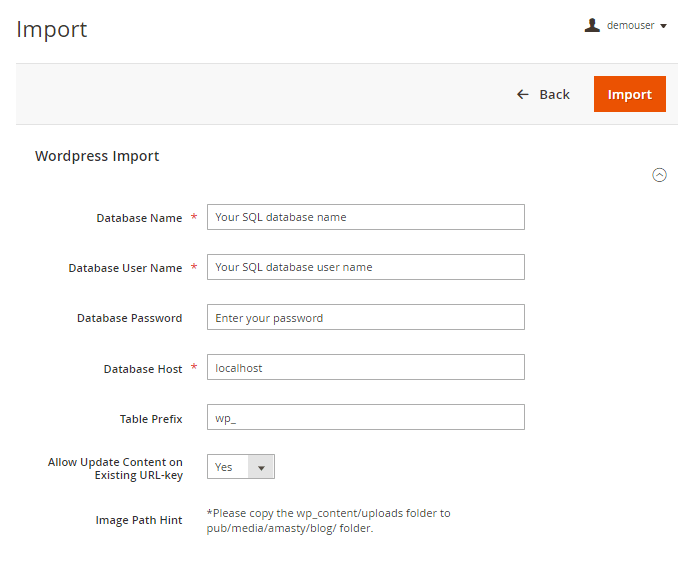Screen dimensions: 696x564
Task: Focus the Database Name input field
Action: 365,217
